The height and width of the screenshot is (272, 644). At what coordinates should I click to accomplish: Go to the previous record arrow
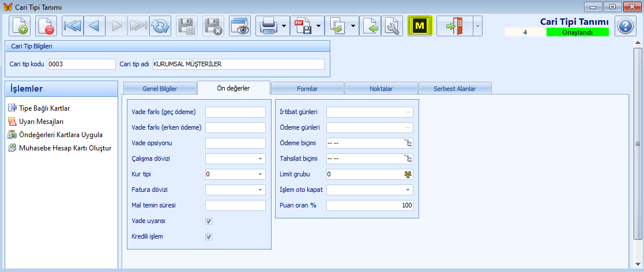tap(95, 26)
